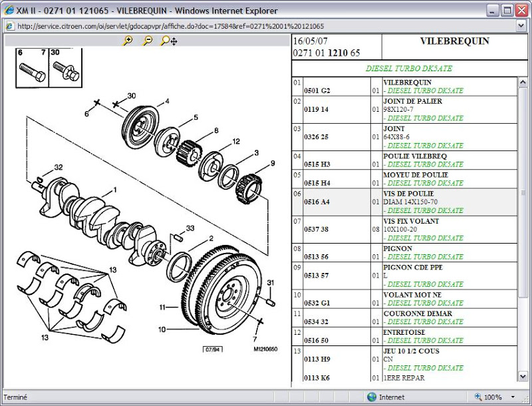Click the VOLANT MOT NE description
The width and height of the screenshot is (532, 406).
pyautogui.click(x=412, y=295)
